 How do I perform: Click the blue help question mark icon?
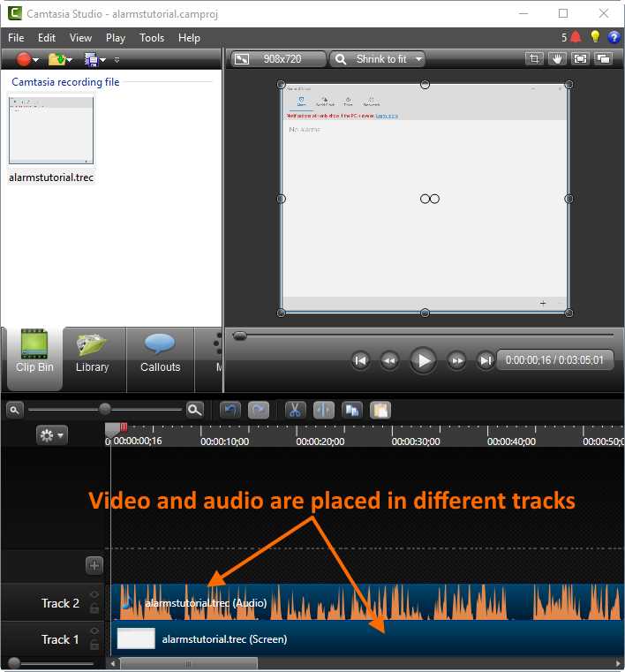(x=614, y=37)
